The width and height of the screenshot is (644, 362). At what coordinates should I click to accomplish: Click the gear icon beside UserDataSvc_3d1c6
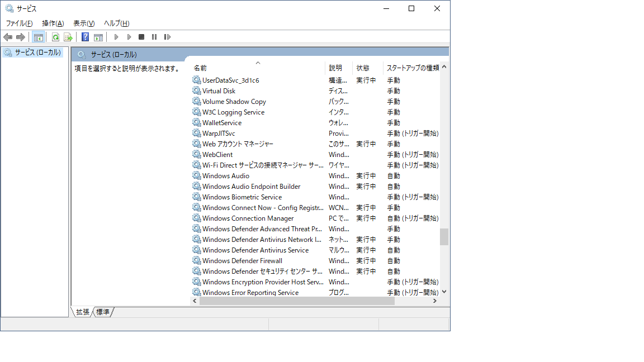(197, 80)
